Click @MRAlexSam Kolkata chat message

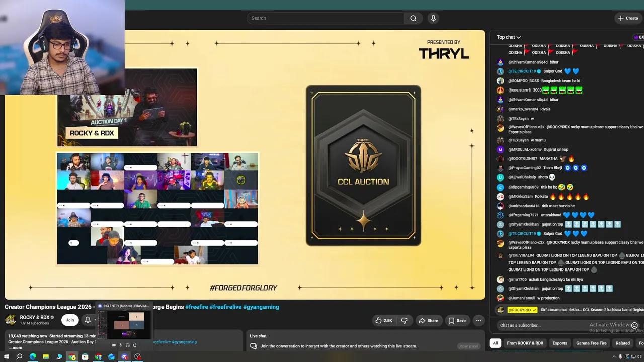543,197
